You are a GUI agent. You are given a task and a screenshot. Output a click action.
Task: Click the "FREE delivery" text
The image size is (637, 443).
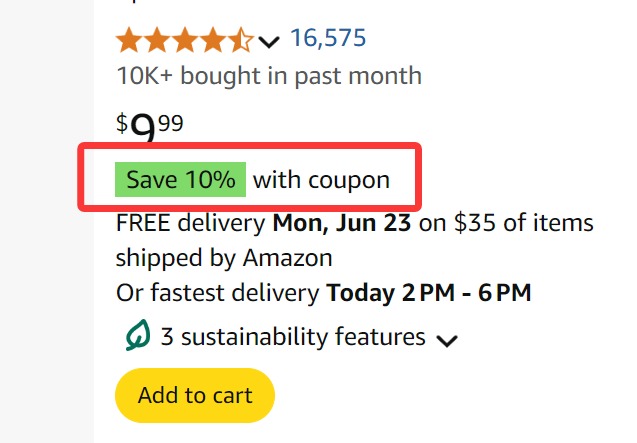(191, 223)
